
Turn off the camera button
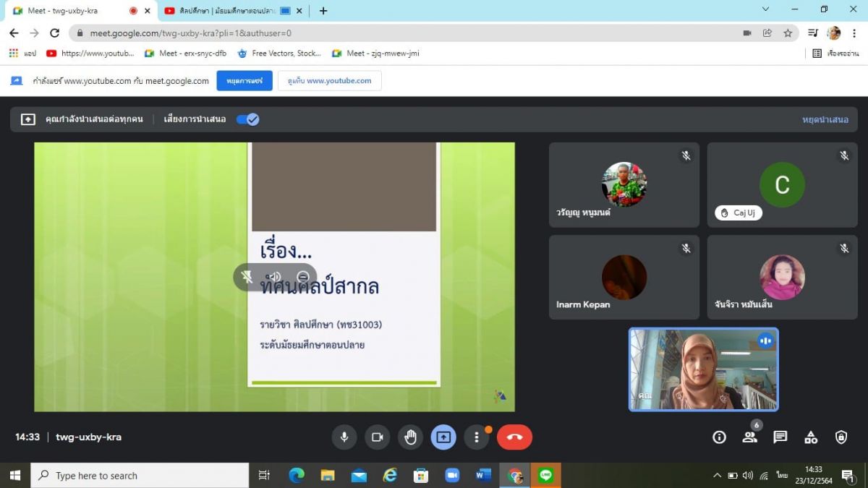(377, 437)
